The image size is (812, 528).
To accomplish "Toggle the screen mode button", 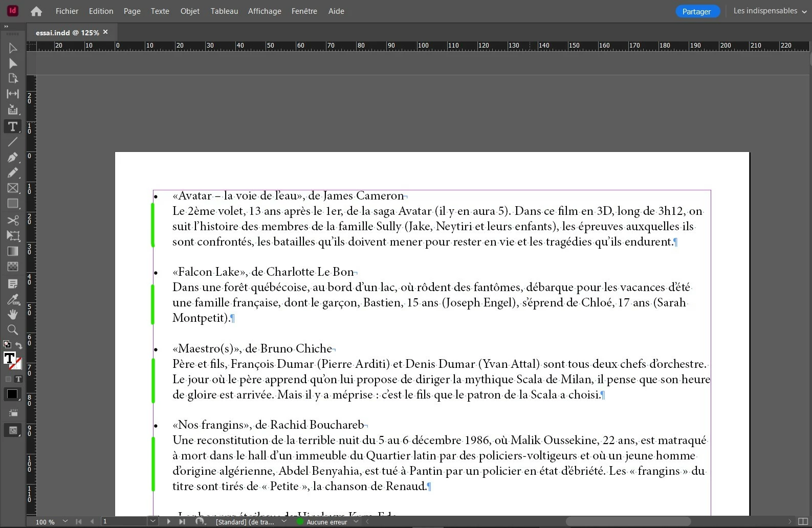I will pyautogui.click(x=13, y=430).
